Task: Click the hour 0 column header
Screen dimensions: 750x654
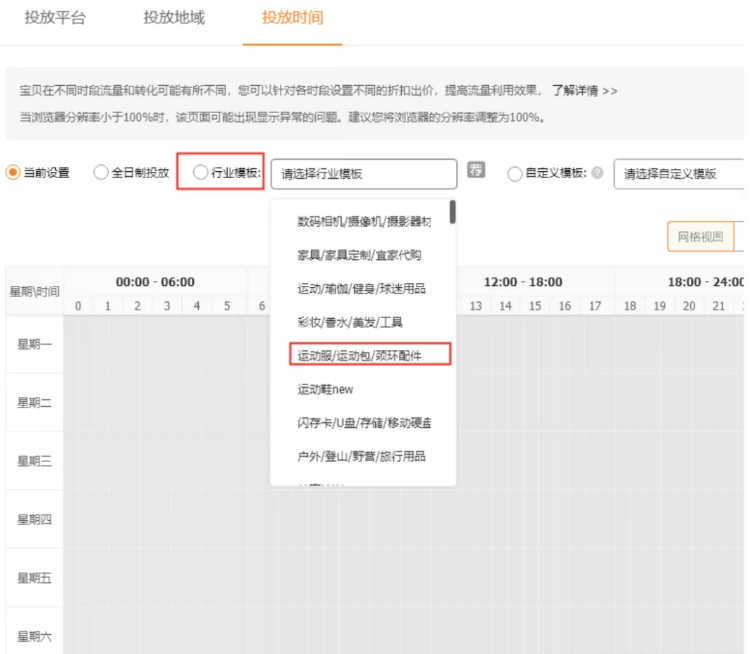Action: pyautogui.click(x=78, y=306)
